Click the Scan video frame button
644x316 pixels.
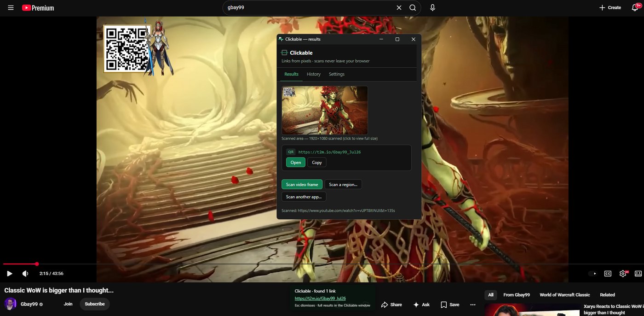coord(302,184)
